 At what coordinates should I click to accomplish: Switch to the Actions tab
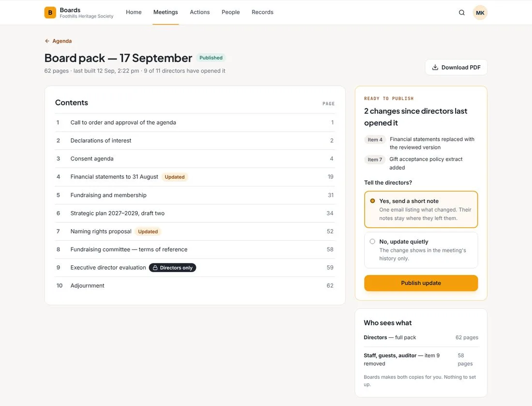200,12
